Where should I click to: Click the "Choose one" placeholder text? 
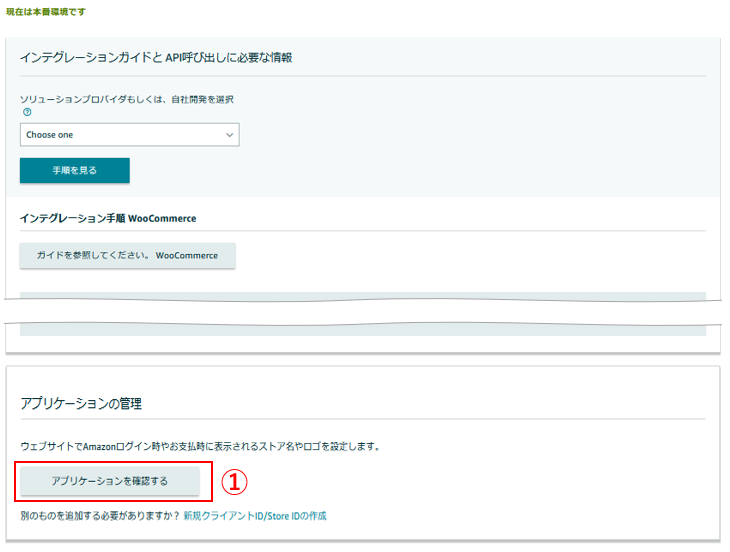click(x=50, y=135)
